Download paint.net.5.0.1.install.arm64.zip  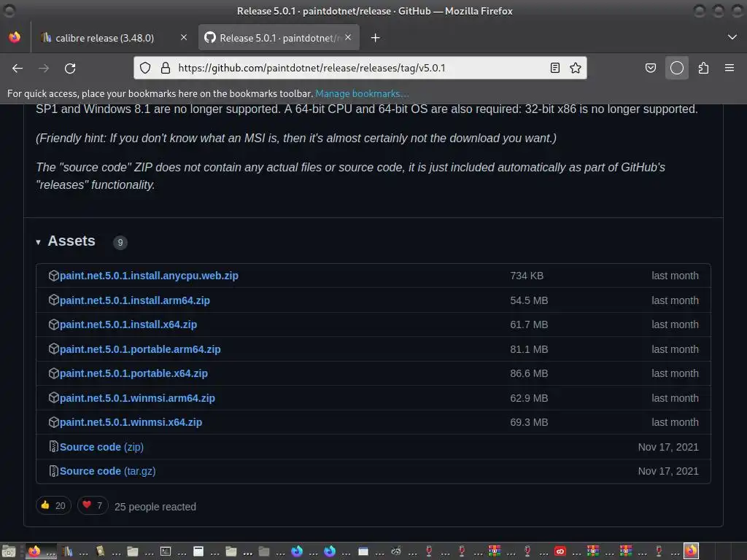(134, 300)
